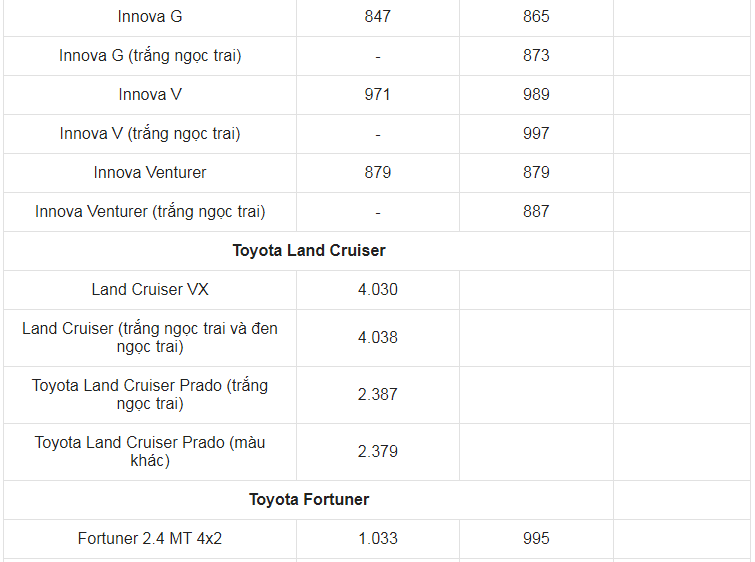
Task: Select the Innova V model name
Action: pos(150,94)
